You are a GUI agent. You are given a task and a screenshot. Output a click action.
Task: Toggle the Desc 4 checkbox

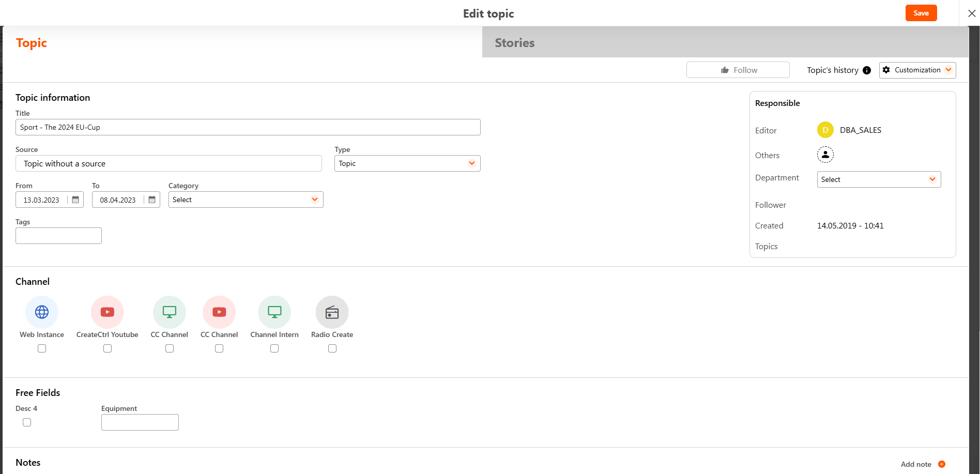pos(27,422)
